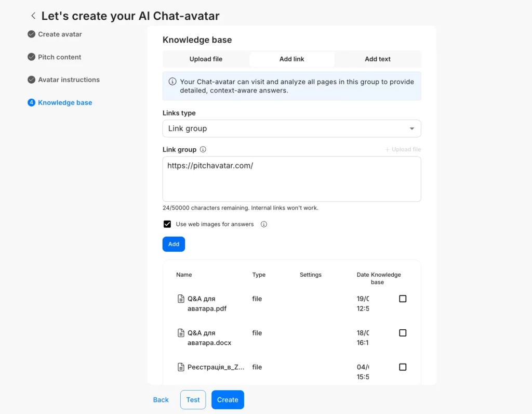Click the Create avatar step checkmark icon
This screenshot has width=532, height=414.
[x=31, y=34]
